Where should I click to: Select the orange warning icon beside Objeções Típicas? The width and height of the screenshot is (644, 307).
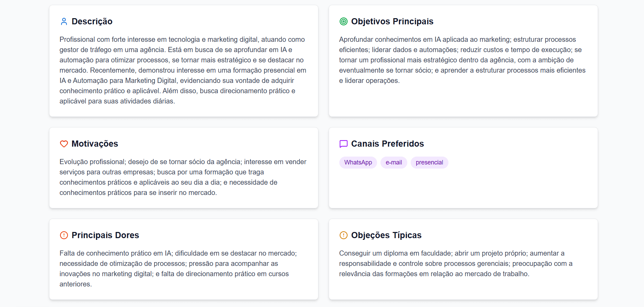tap(343, 235)
